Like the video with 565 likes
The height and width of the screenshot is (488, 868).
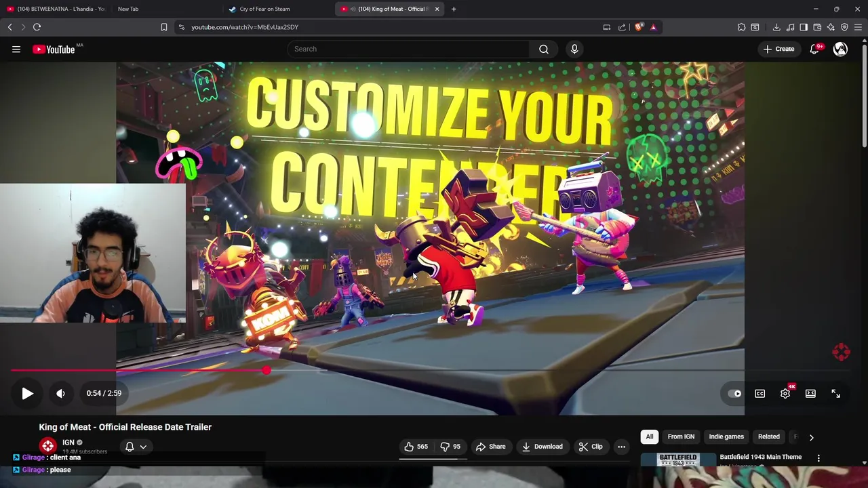tap(416, 447)
